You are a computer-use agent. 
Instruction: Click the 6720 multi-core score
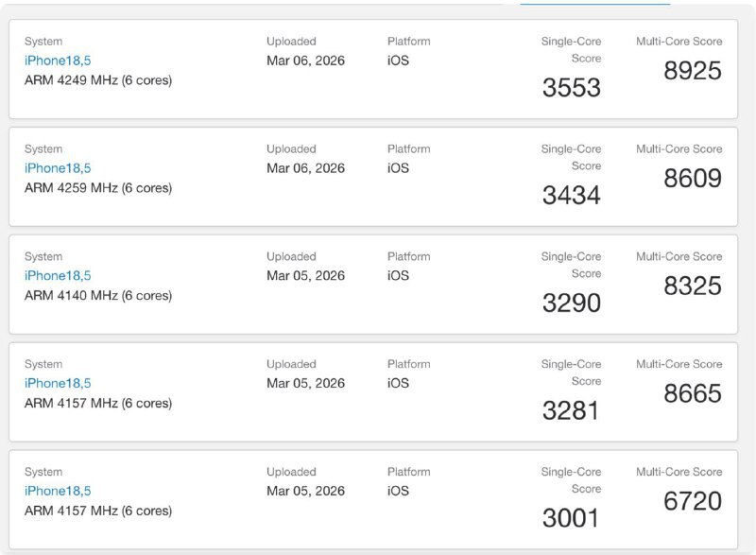693,502
